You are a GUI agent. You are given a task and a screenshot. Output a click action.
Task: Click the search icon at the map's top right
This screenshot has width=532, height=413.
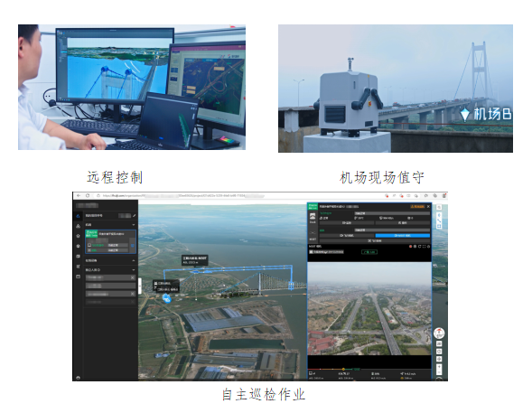439,207
